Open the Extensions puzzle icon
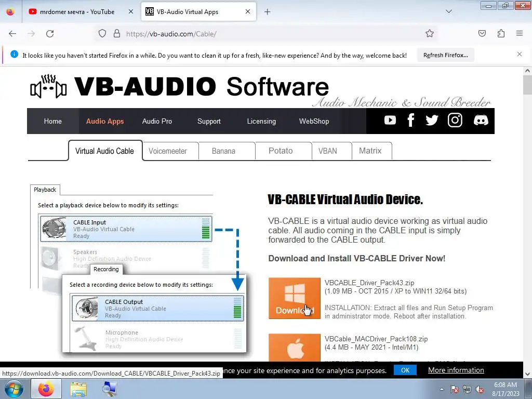 tap(501, 34)
